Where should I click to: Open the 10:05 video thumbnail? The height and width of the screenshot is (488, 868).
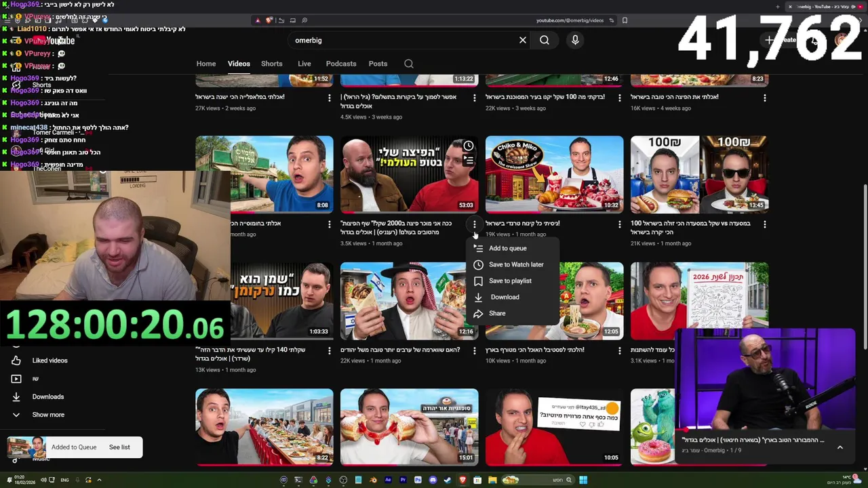[555, 427]
